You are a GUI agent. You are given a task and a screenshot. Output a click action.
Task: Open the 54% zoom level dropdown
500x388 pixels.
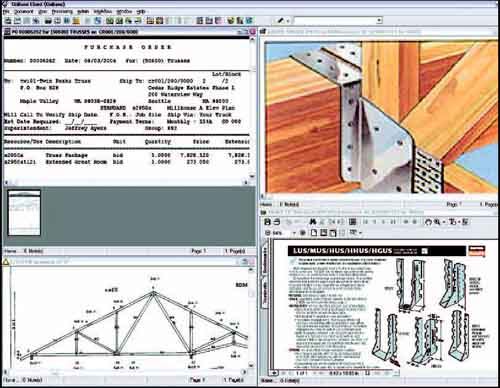click(294, 233)
